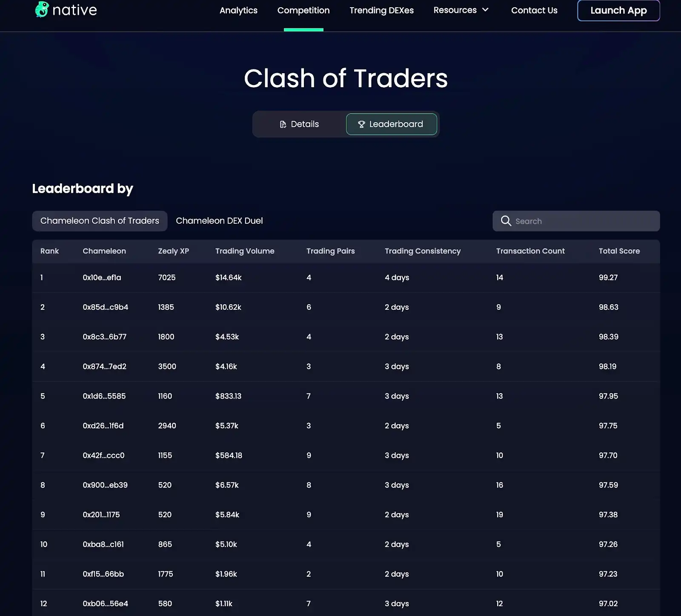This screenshot has width=681, height=616.
Task: Click the Trading Pairs column header
Action: point(331,251)
